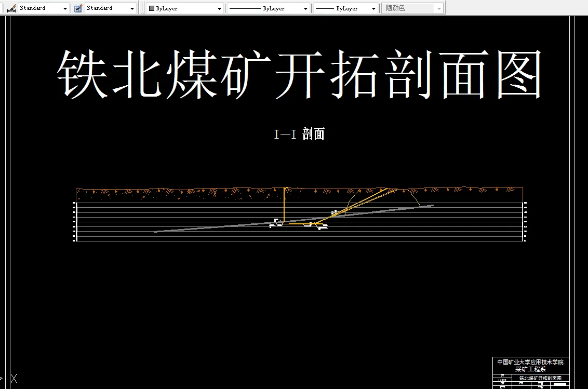Select the yellow vertical shaft line
The width and height of the screenshot is (588, 389).
pos(284,205)
